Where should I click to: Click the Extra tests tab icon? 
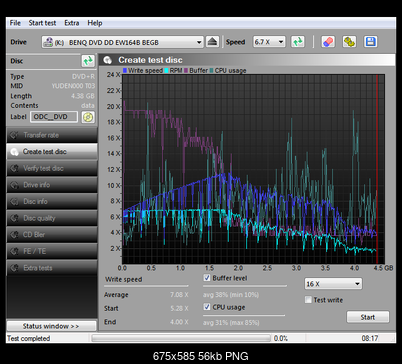pos(14,268)
